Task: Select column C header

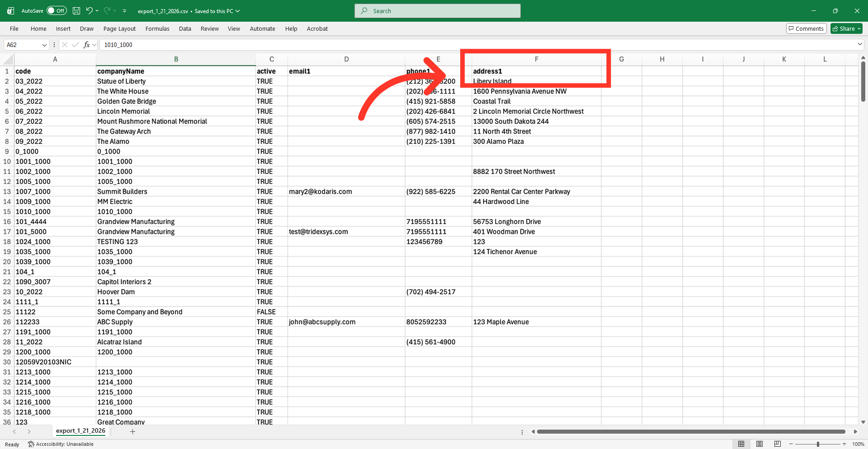Action: (272, 59)
